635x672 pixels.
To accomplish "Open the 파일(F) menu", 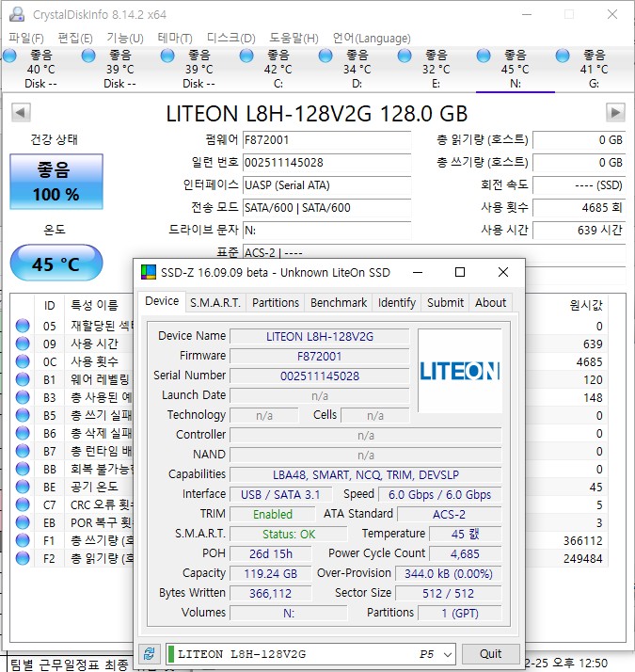I will coord(26,39).
